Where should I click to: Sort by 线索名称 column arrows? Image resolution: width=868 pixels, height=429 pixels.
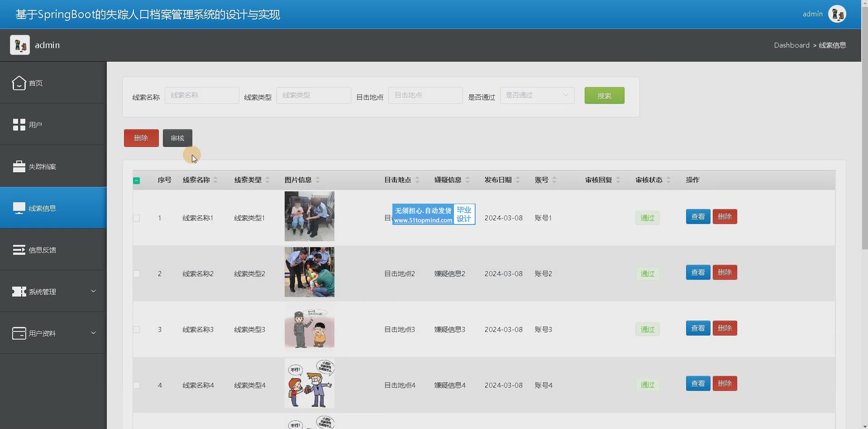pyautogui.click(x=215, y=180)
